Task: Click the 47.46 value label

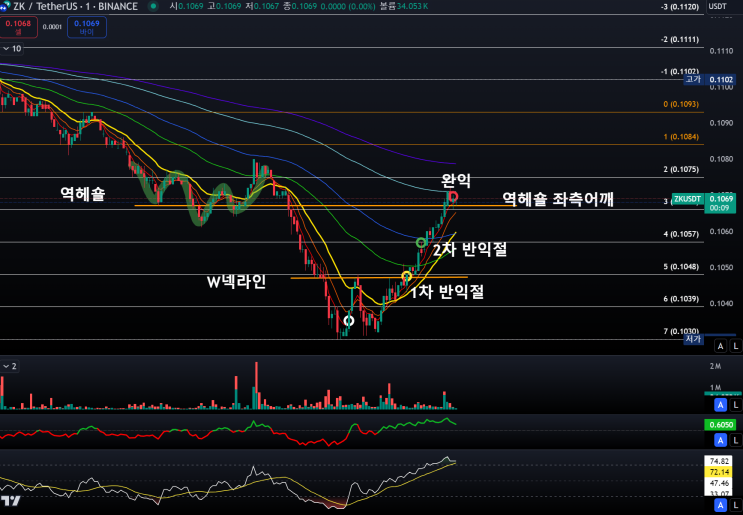Action: (719, 483)
